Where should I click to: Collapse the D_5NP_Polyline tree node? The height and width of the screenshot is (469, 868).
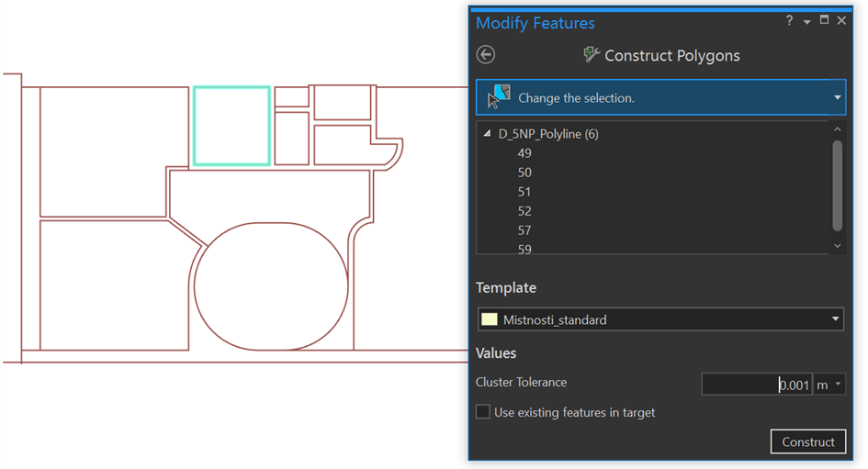[487, 134]
